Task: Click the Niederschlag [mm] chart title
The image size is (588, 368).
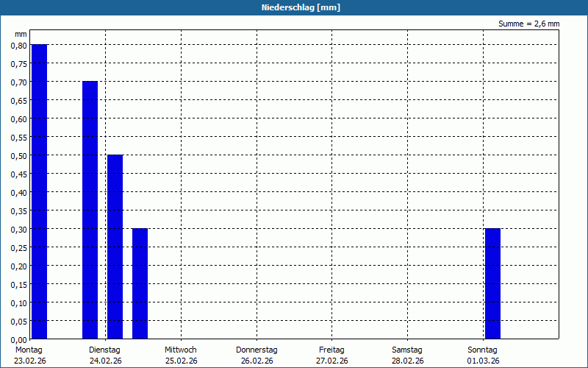Action: (301, 7)
